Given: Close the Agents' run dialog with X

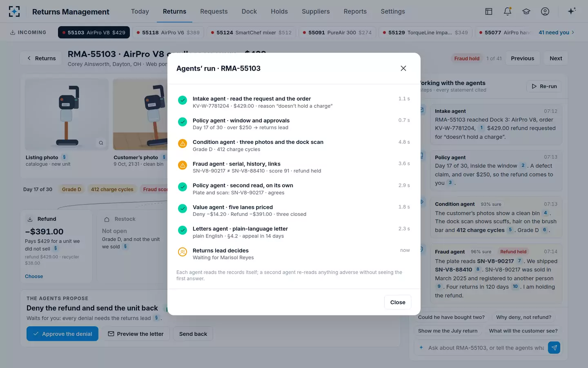Looking at the screenshot, I should click(x=403, y=68).
